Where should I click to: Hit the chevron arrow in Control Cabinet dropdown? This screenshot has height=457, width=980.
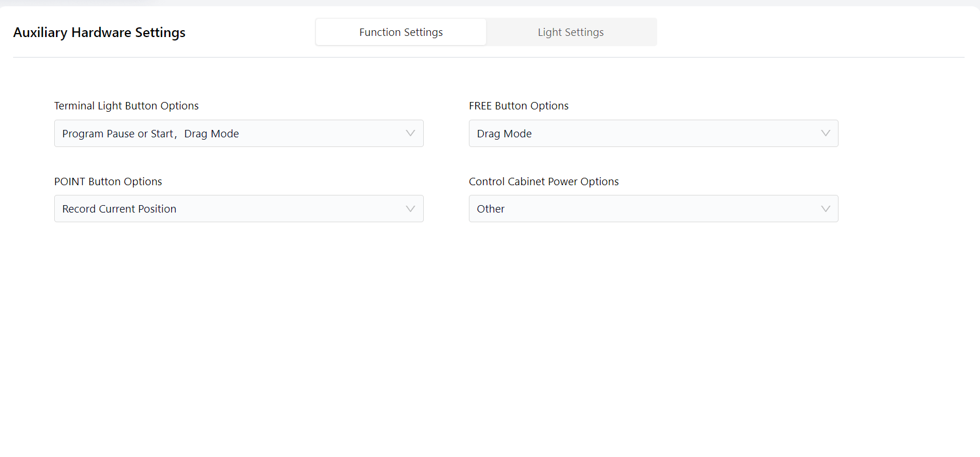825,209
